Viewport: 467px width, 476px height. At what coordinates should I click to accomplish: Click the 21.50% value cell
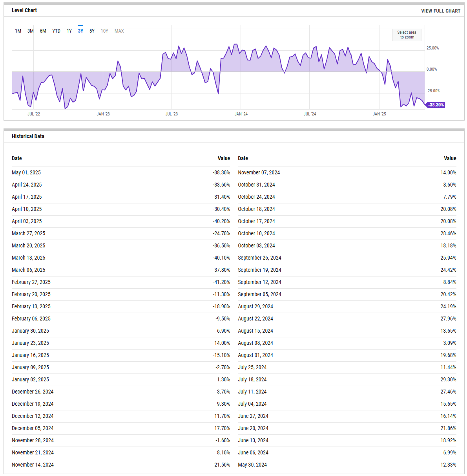[x=223, y=465]
